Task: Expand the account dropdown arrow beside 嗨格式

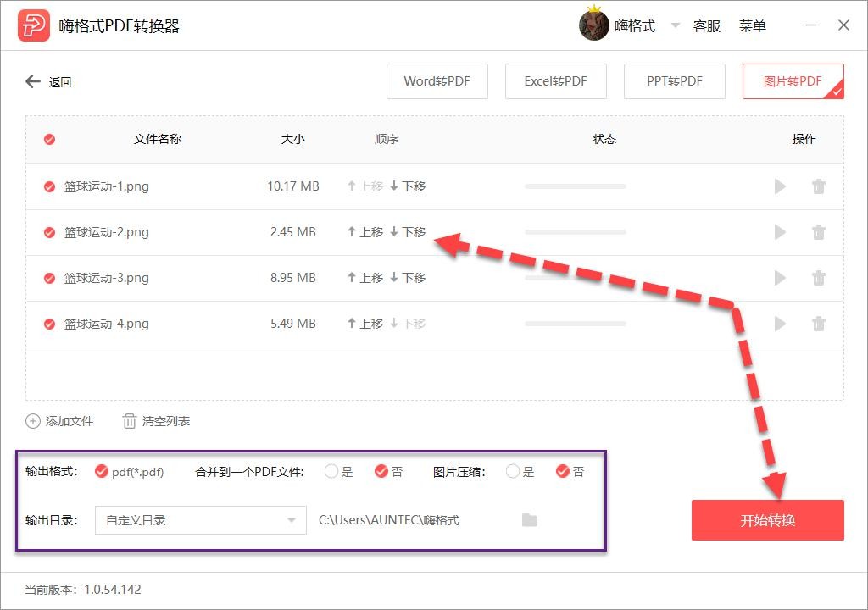Action: tap(676, 25)
